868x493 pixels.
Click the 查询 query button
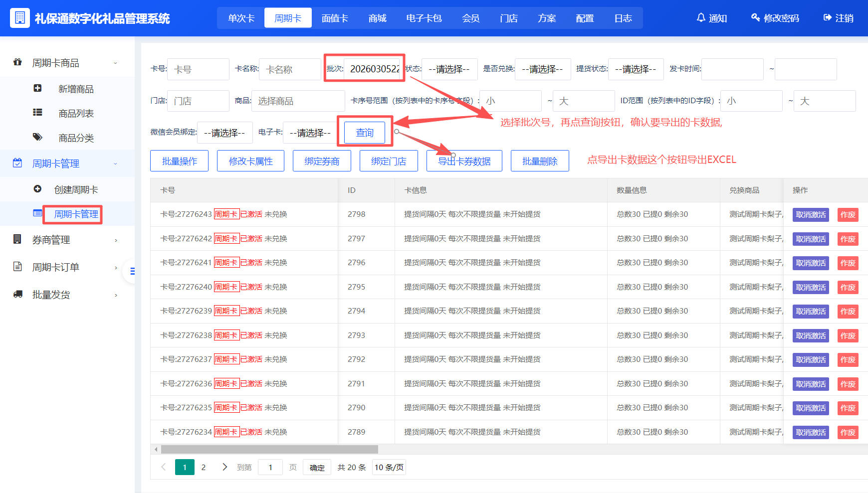pyautogui.click(x=366, y=132)
